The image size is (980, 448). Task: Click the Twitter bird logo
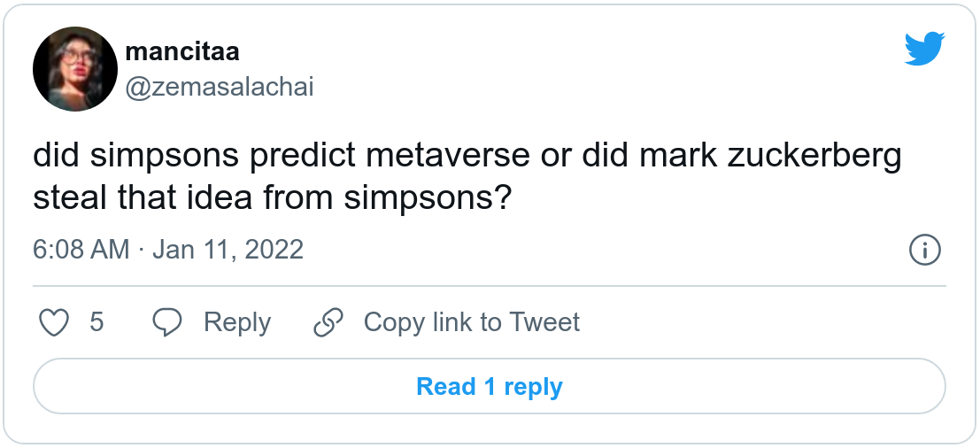coord(925,50)
